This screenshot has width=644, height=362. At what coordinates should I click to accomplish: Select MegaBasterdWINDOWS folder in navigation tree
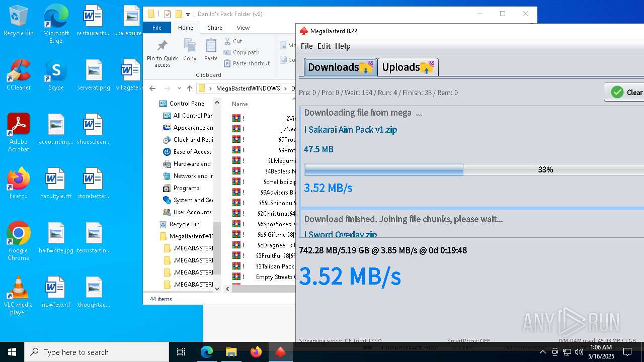tap(186, 236)
